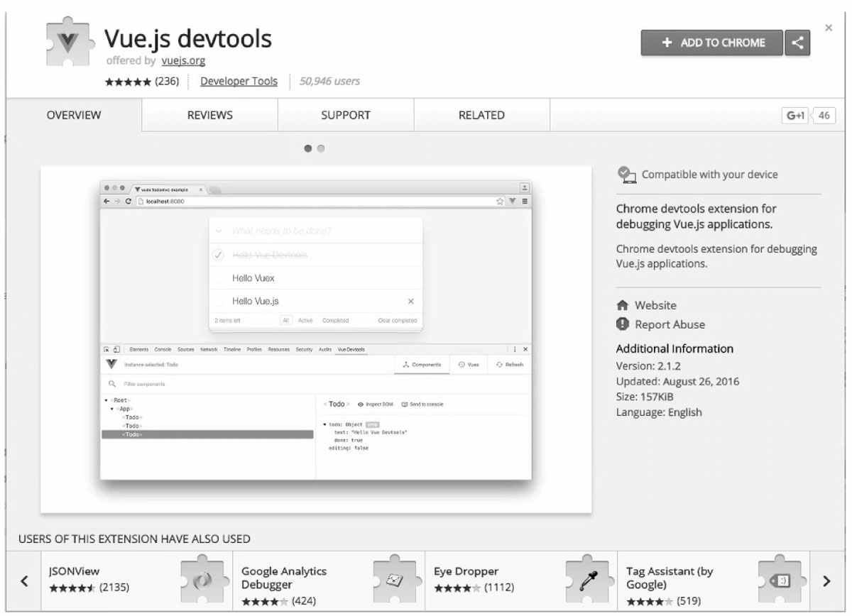Click the Additional Information heading
Screen dimensions: 852x616
click(x=674, y=349)
